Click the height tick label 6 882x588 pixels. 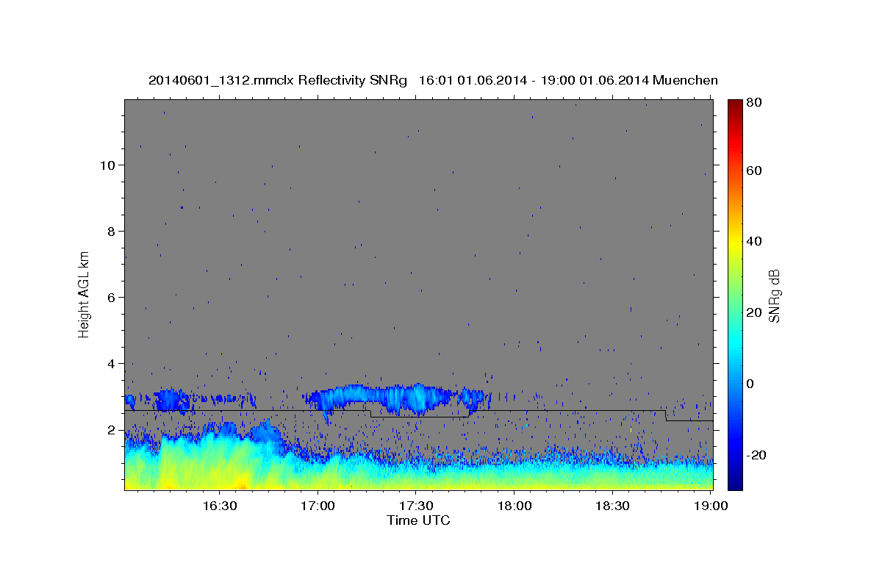click(x=112, y=298)
